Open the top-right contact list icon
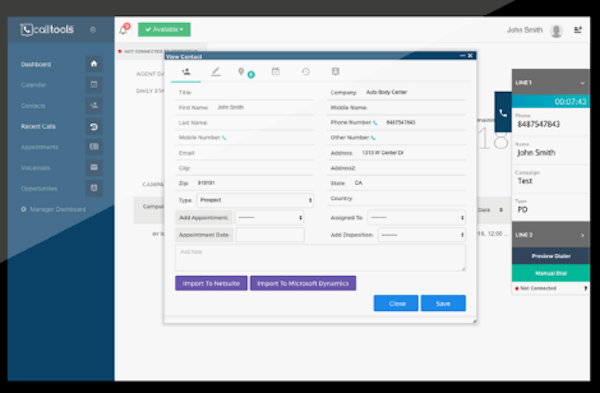The width and height of the screenshot is (600, 393). pyautogui.click(x=578, y=29)
